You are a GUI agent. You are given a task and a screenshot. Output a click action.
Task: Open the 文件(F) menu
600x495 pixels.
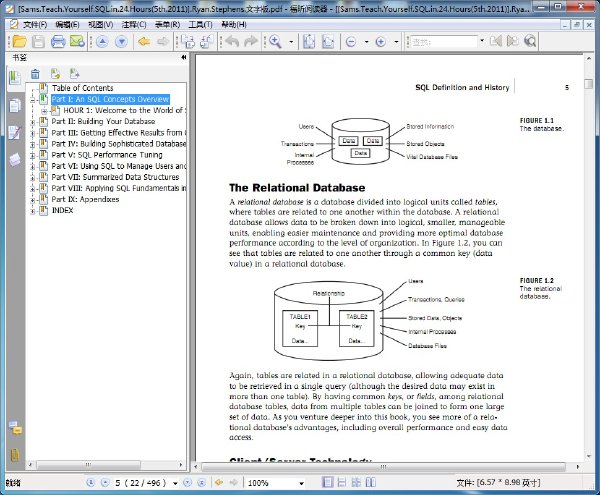coord(35,24)
